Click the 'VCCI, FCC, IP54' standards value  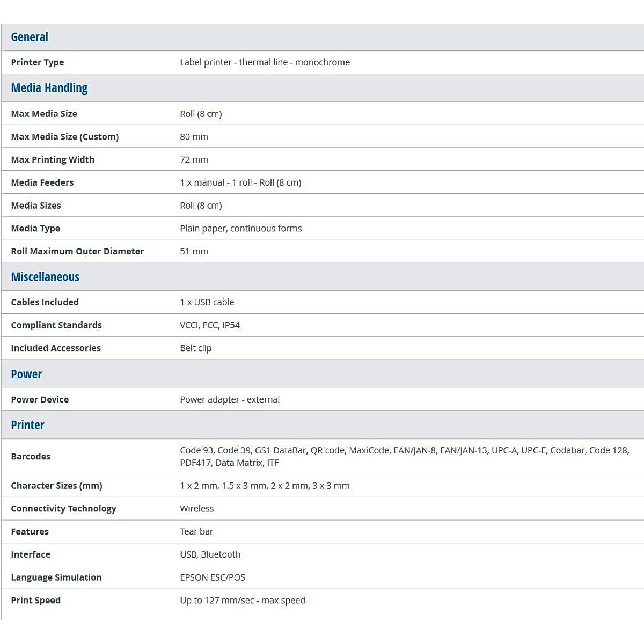[x=210, y=325]
